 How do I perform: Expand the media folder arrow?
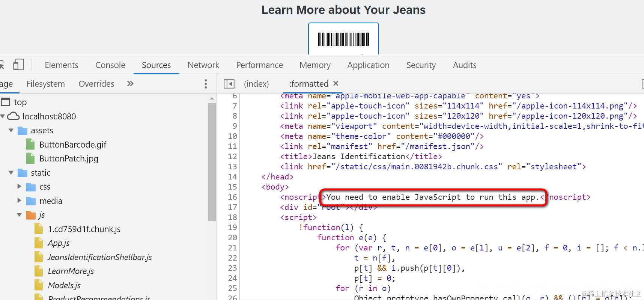[19, 201]
